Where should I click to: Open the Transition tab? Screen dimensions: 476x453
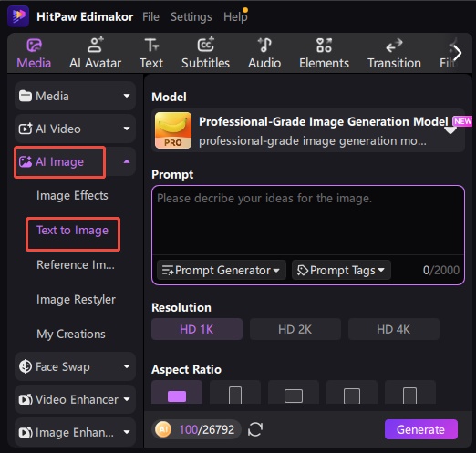click(394, 54)
